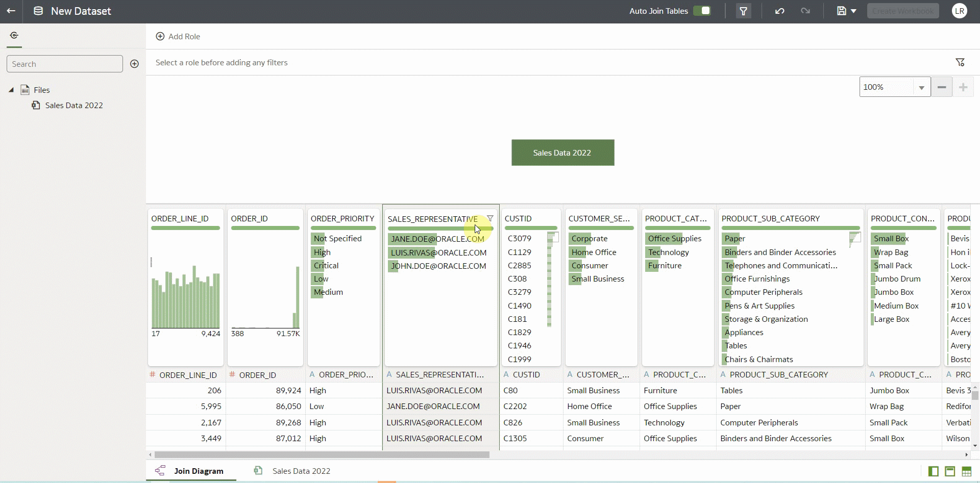
Task: Open the LR user account menu
Action: click(x=959, y=11)
